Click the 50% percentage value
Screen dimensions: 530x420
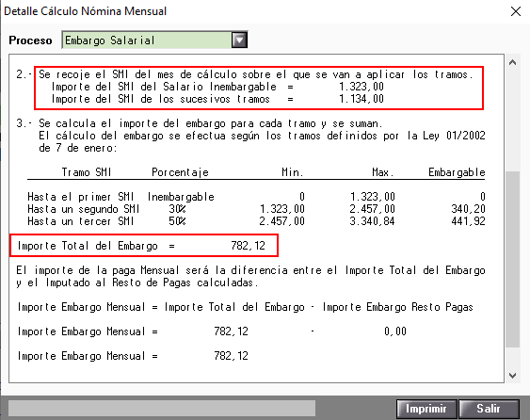click(178, 221)
